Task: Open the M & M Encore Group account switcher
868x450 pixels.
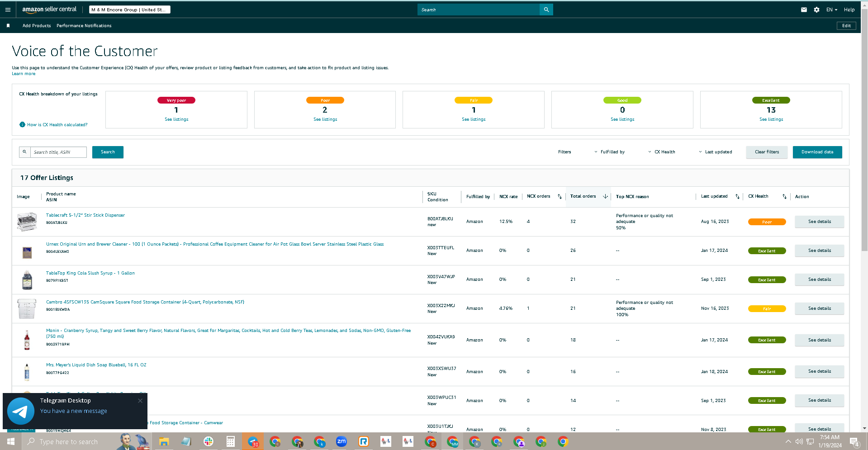Action: coord(130,9)
